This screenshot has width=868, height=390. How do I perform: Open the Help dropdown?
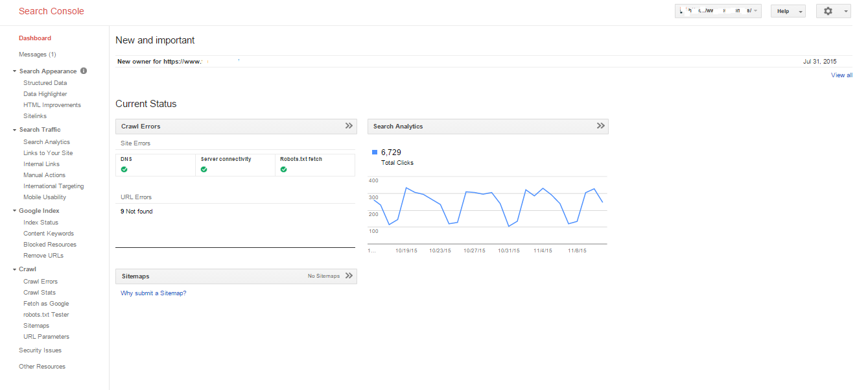[788, 11]
